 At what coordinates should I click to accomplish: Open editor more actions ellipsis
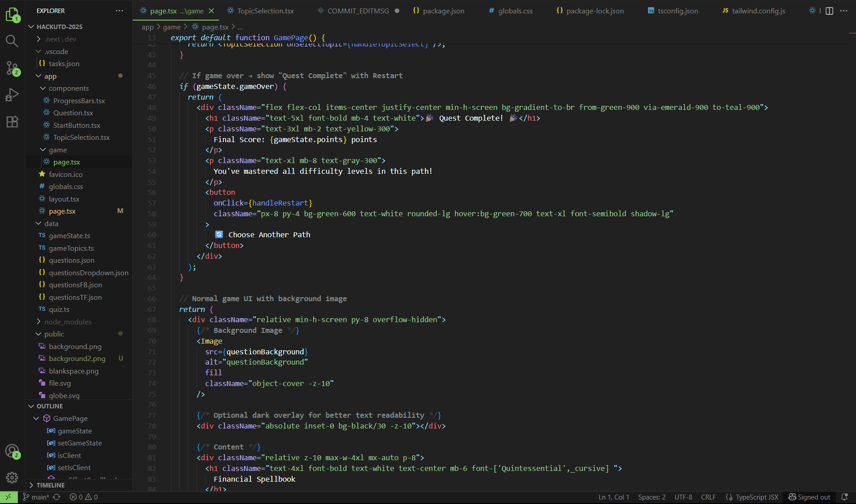pos(843,11)
